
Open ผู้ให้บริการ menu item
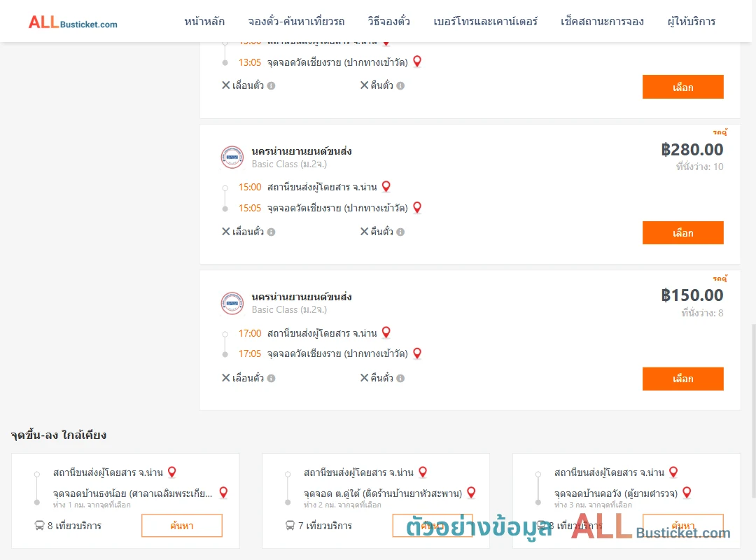pos(691,21)
